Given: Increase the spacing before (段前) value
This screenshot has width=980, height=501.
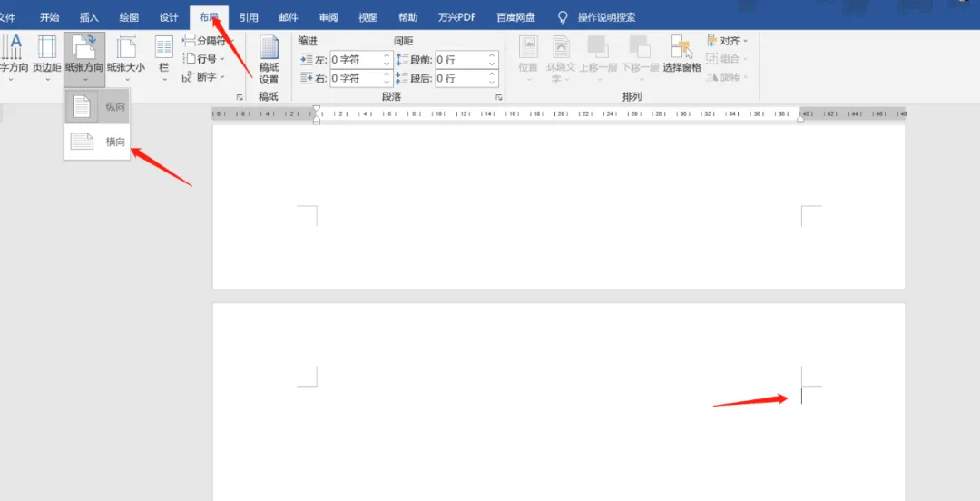Looking at the screenshot, I should (492, 56).
